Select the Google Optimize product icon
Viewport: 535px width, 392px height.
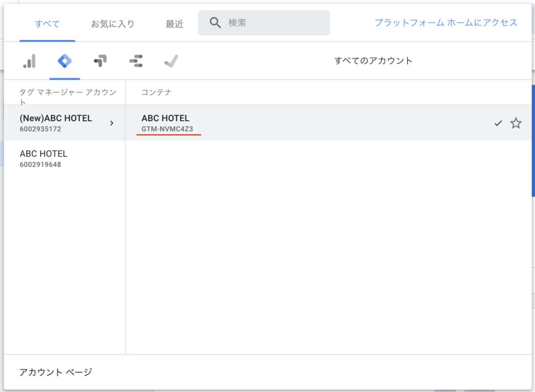coord(100,61)
